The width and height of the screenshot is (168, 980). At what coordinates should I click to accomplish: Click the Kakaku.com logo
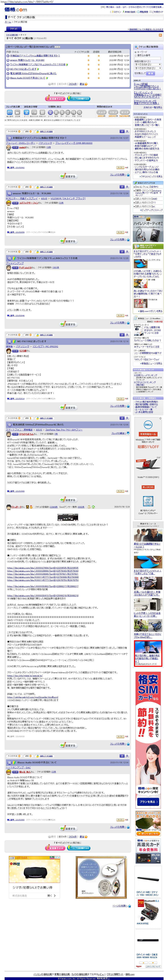[16, 10]
